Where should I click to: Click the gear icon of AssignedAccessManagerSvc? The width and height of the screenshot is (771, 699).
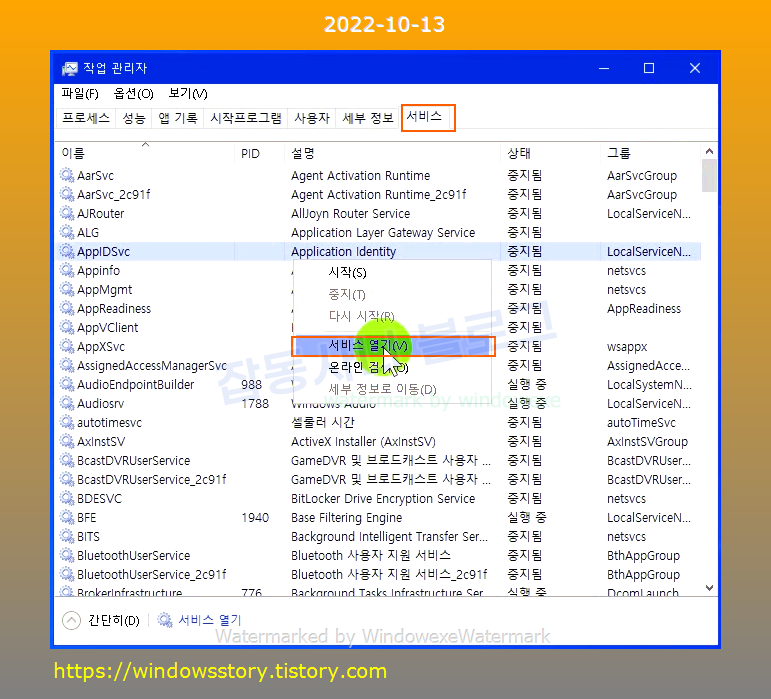[67, 365]
